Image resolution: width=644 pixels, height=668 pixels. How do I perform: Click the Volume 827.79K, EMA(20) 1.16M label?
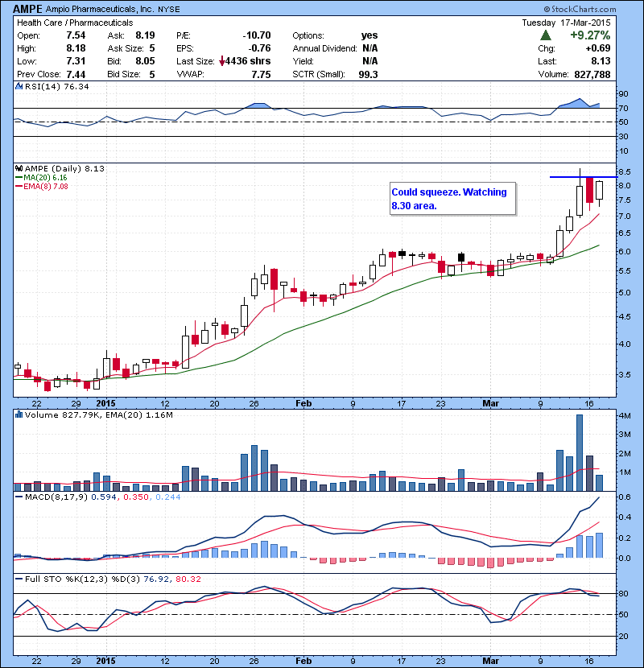[x=98, y=415]
